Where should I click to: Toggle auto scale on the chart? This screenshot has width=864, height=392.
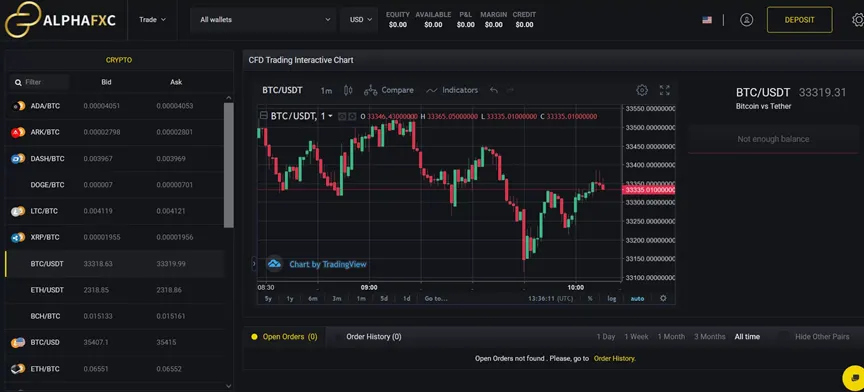click(637, 298)
